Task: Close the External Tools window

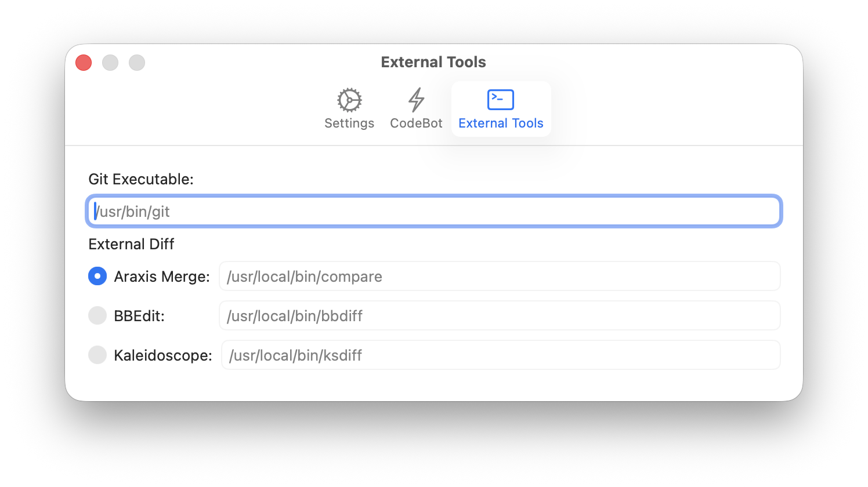Action: [84, 63]
